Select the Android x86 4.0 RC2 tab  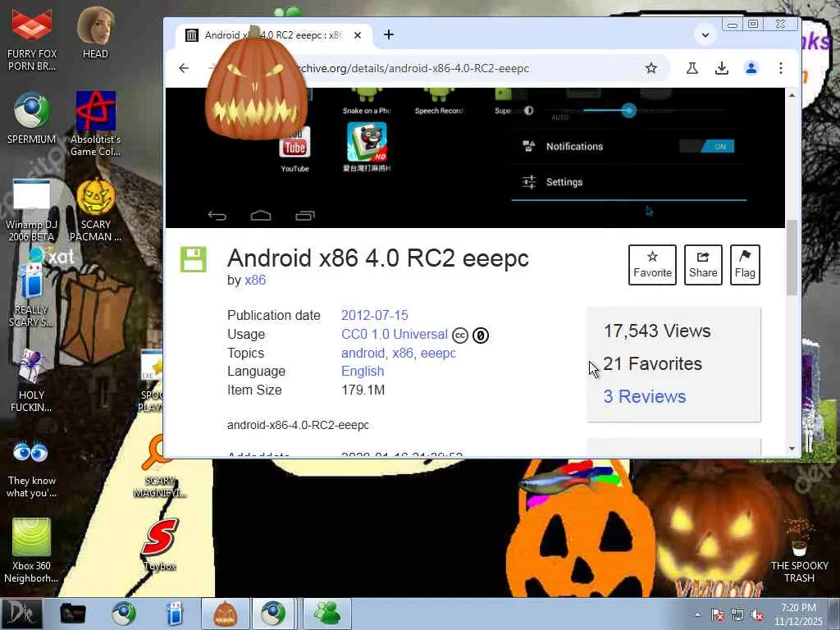[274, 35]
